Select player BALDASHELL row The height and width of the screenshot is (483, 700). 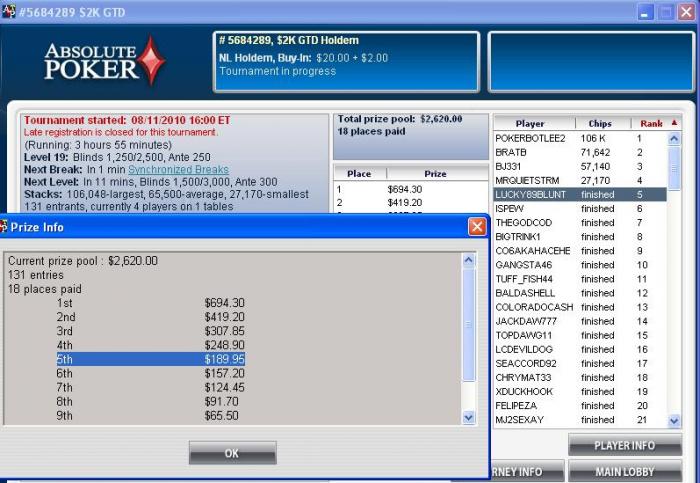pyautogui.click(x=580, y=293)
